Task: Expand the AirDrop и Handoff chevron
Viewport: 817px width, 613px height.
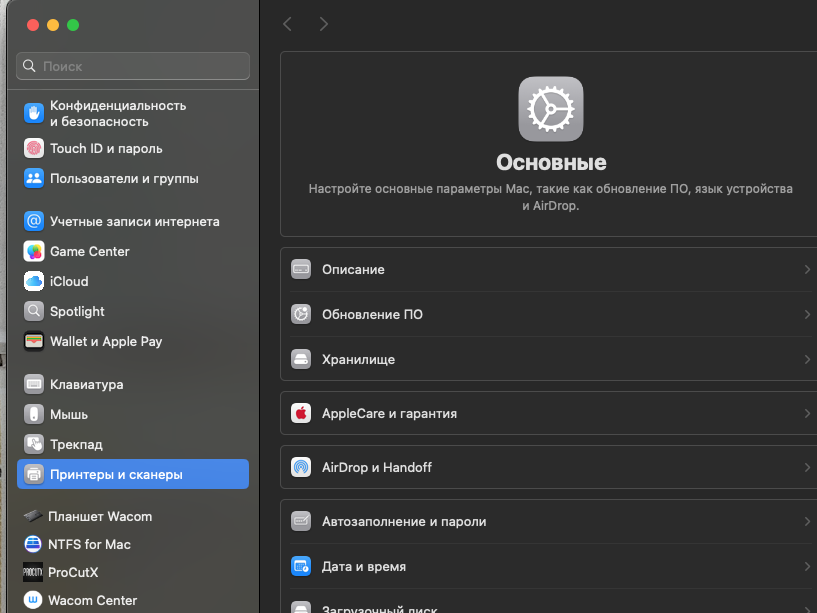Action: coord(807,467)
